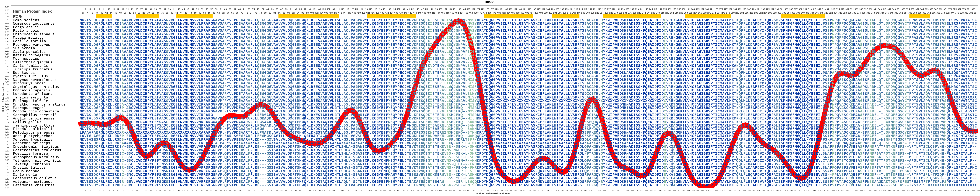The image size is (980, 196).
Task: Click the yellow ECR bar spanning residues 86-111
Action: point(309,16)
